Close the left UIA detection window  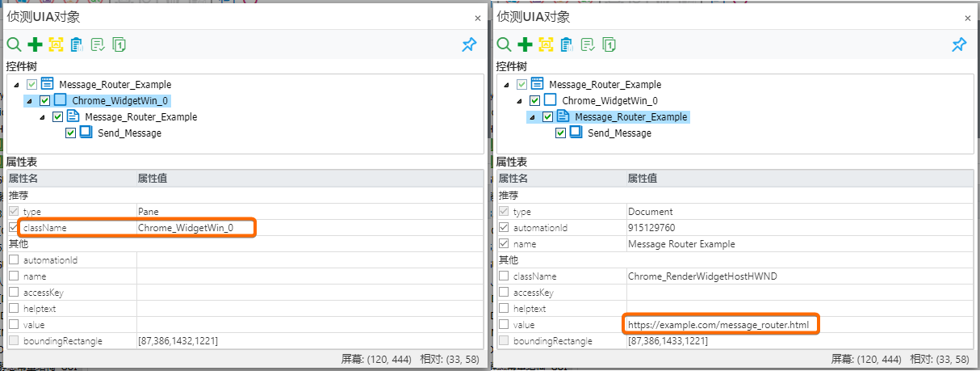[x=477, y=18]
